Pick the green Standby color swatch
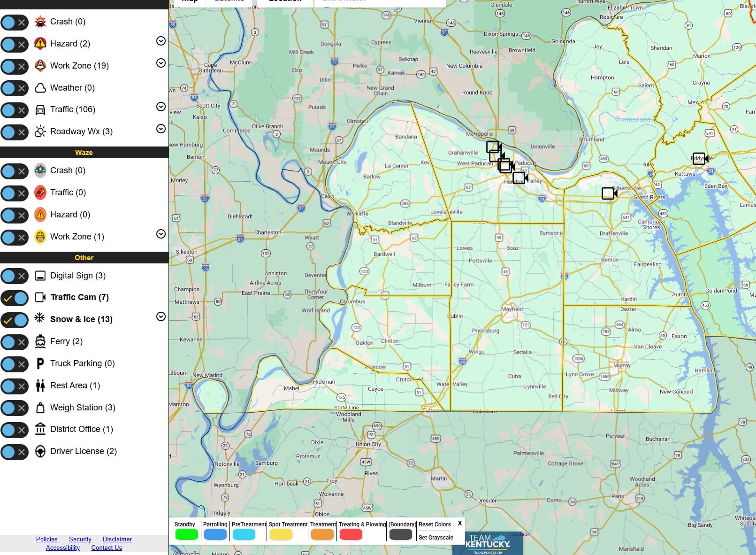 click(x=186, y=534)
